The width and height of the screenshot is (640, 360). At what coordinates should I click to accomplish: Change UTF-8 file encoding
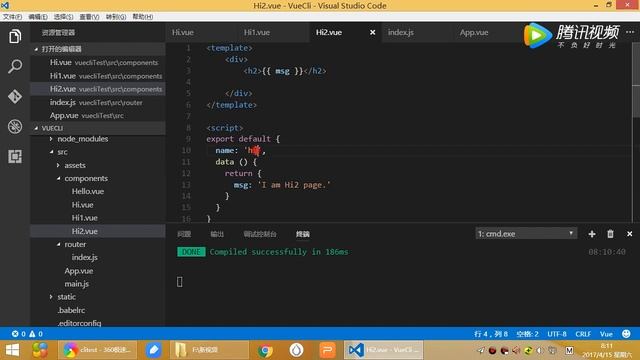[557, 334]
